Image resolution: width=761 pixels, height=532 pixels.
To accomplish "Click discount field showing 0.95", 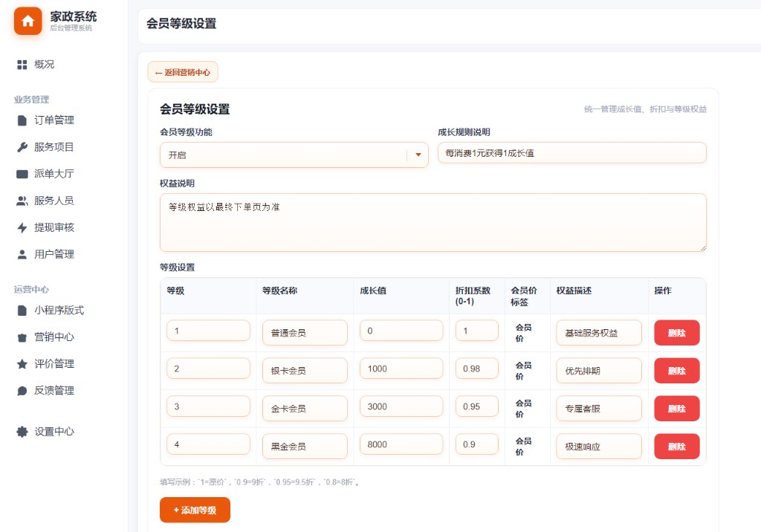I will click(477, 406).
